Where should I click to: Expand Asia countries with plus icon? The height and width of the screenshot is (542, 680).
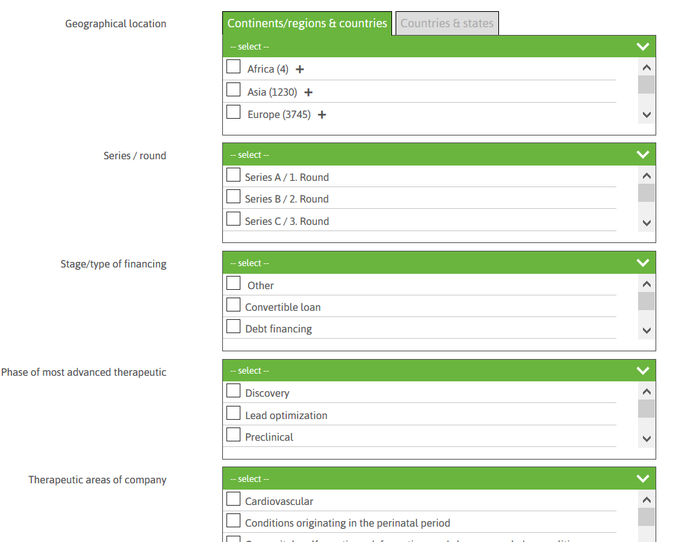pyautogui.click(x=308, y=92)
